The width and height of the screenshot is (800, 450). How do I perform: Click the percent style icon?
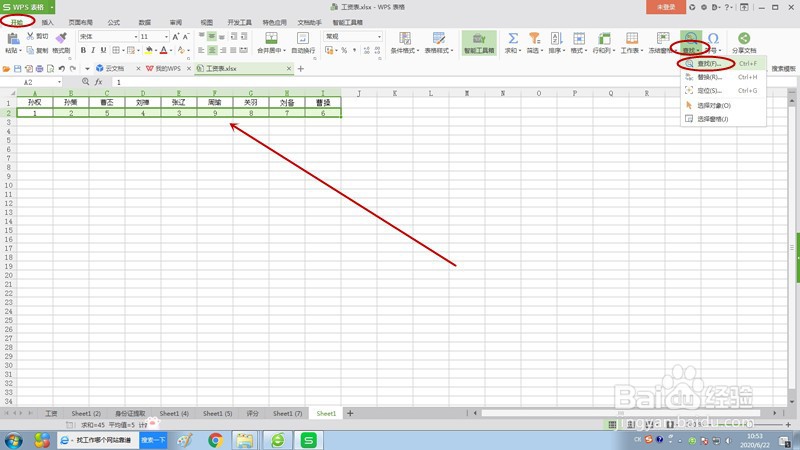344,50
